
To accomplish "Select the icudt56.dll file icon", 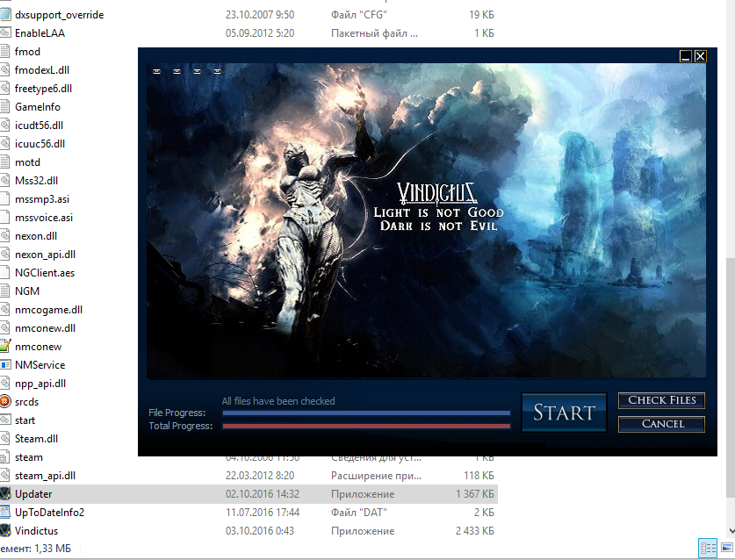I will [x=5, y=126].
